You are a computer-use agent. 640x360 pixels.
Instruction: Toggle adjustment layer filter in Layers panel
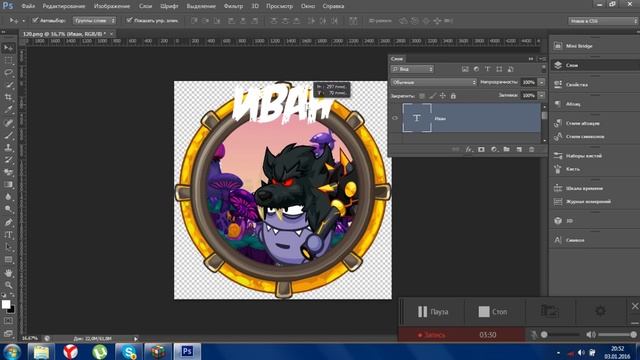click(x=476, y=69)
